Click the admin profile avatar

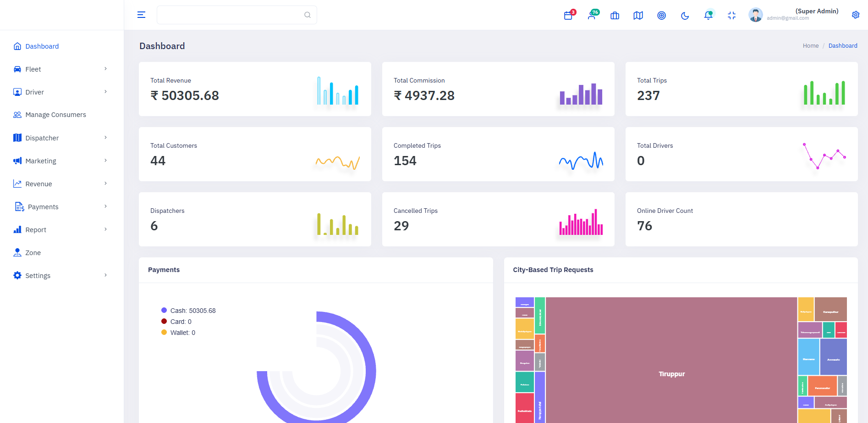click(756, 15)
